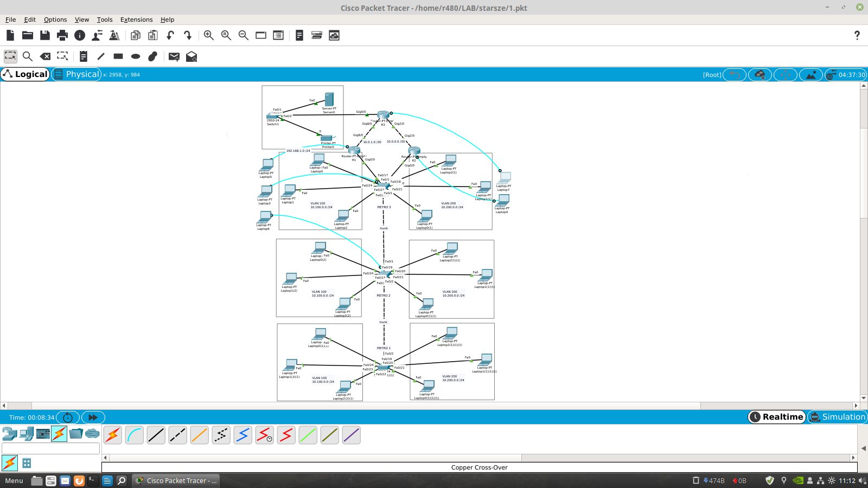Expand the right arrow beside cable palette

(x=863, y=448)
